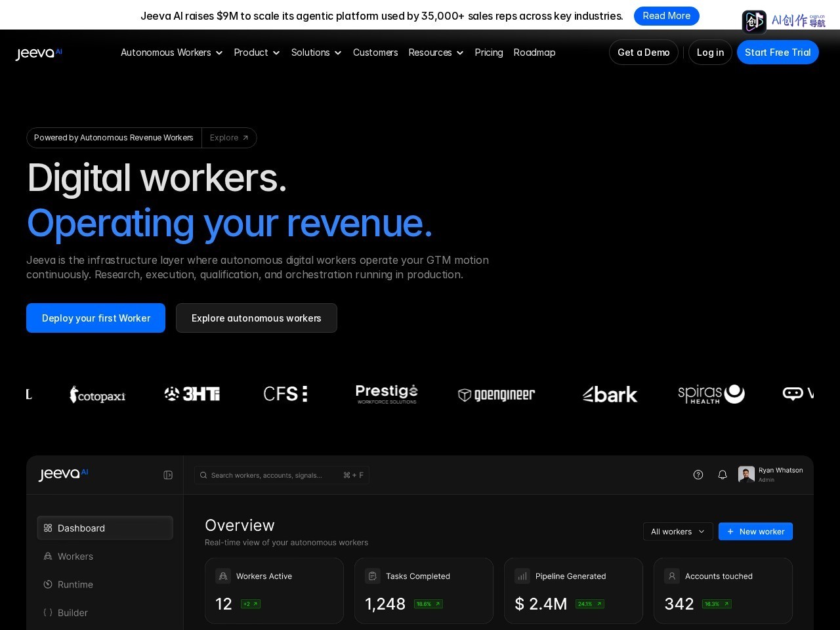
Task: Click the bark customer logo
Action: click(x=610, y=394)
